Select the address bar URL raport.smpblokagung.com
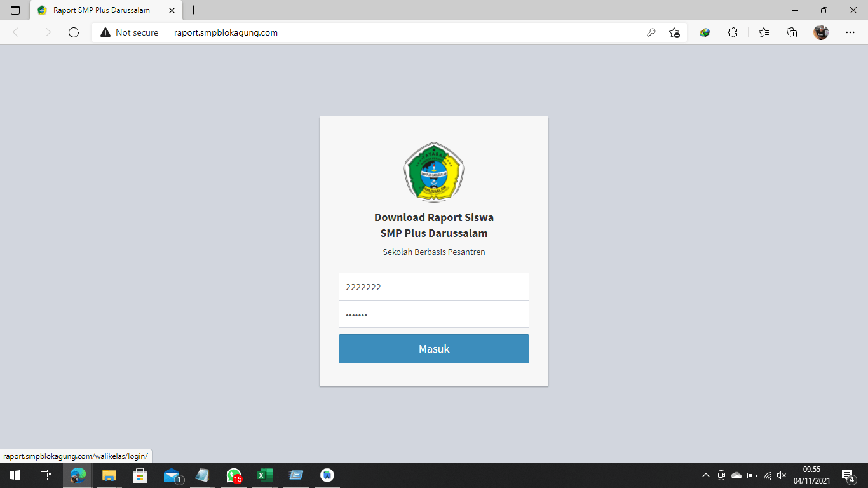This screenshot has width=868, height=488. coord(226,32)
